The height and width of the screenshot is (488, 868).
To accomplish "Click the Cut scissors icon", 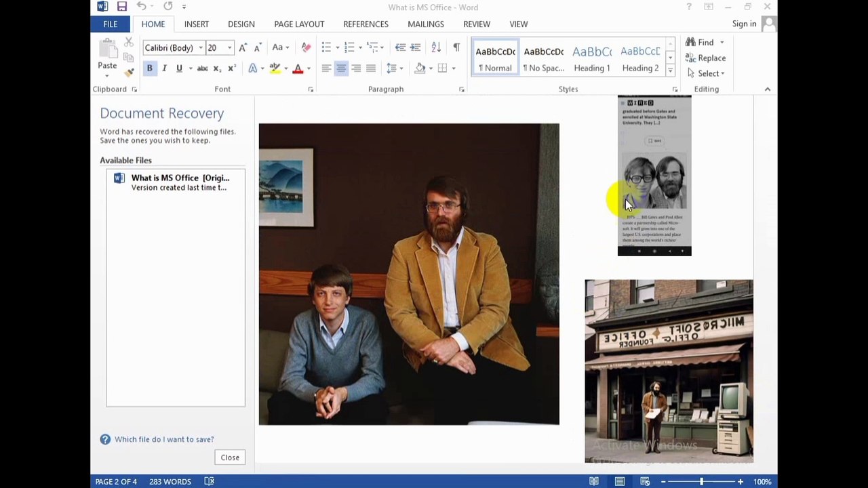I will 129,43.
